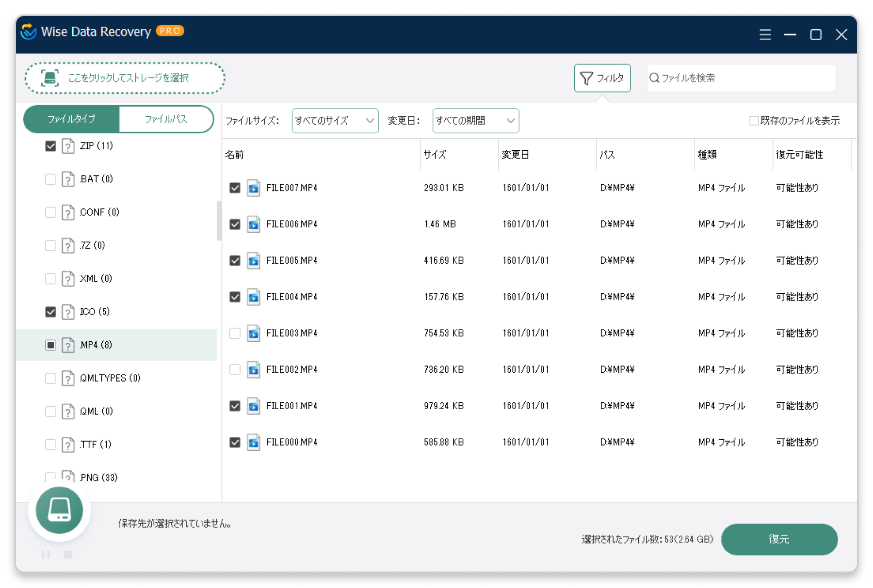
Task: Uncheck the FILE007.MP4 checkbox
Action: coord(235,188)
